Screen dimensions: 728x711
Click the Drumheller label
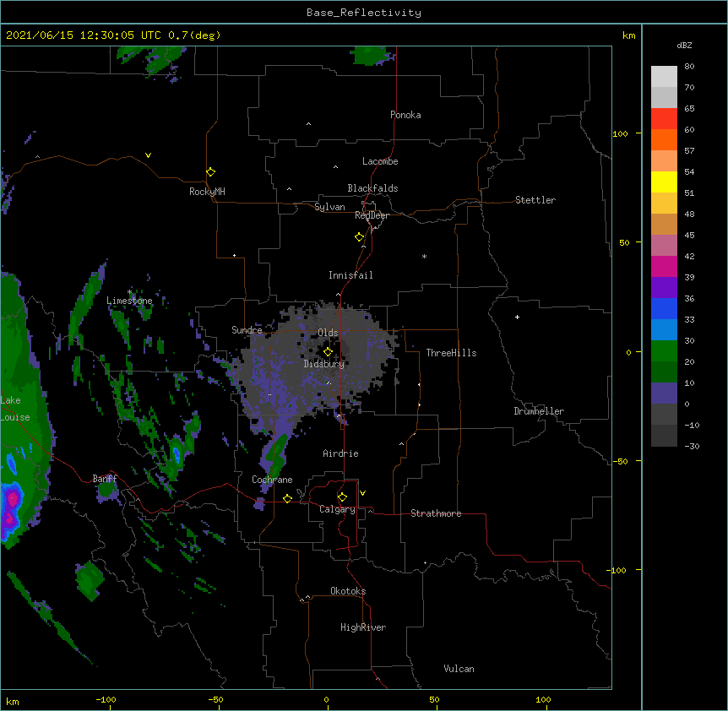539,411
